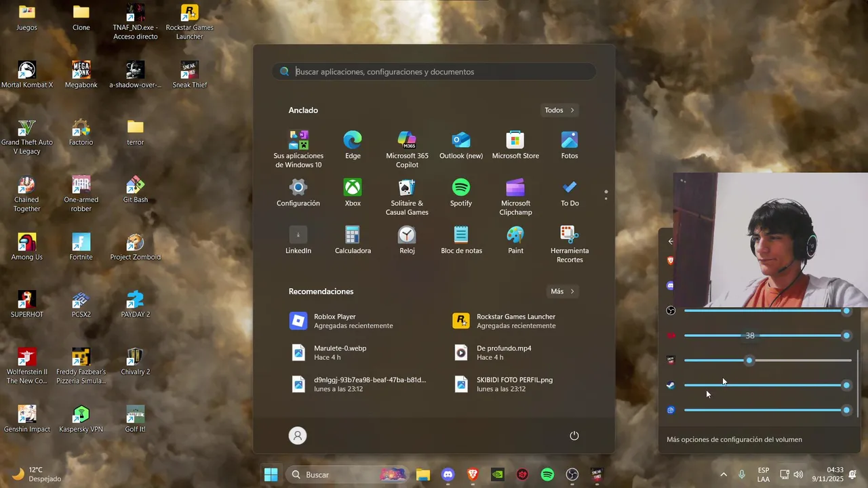Open Mortal Kombat X desktop shortcut

(x=27, y=75)
